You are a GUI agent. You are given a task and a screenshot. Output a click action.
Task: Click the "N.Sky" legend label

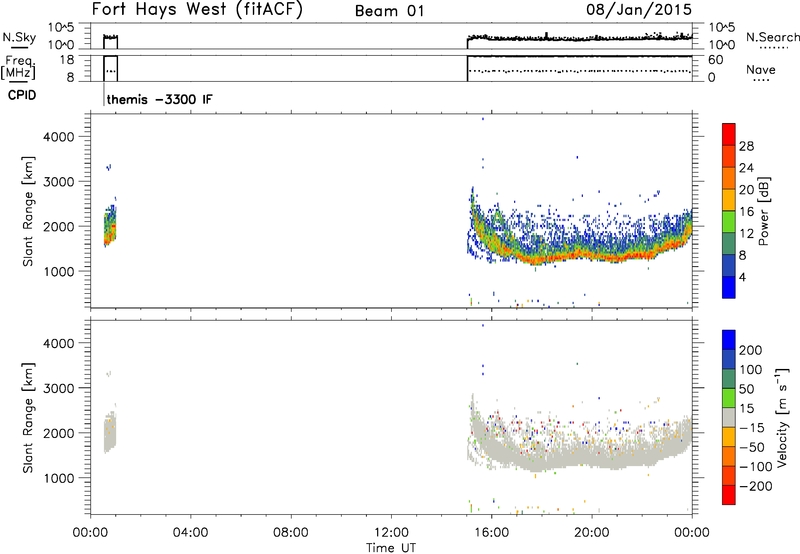point(19,37)
